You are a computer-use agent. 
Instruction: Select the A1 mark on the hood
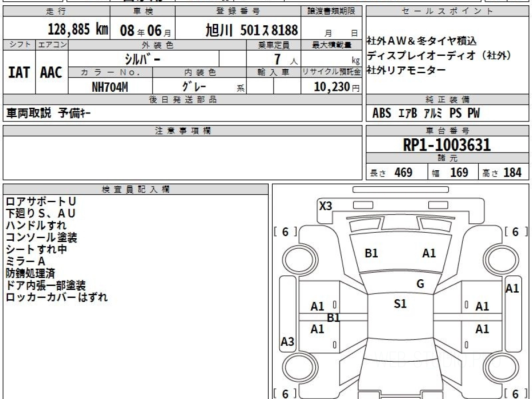click(429, 253)
